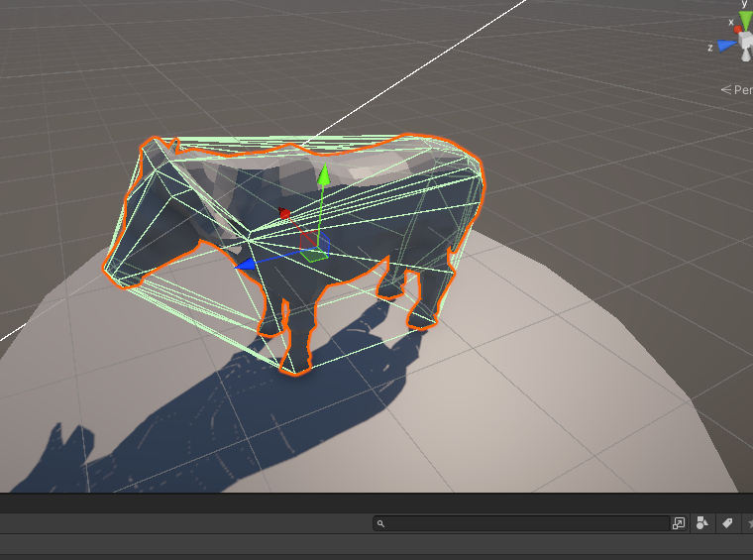Open the Search by Type filter
753x560 pixels.
[x=702, y=523]
